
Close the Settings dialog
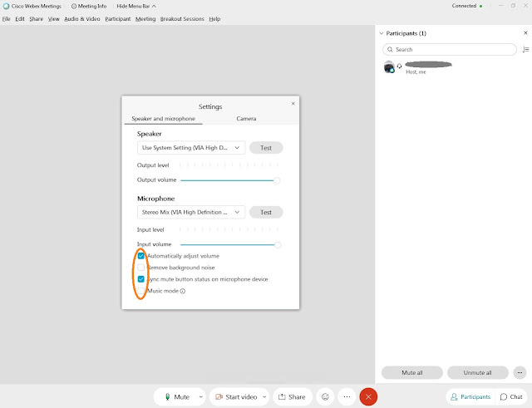tap(293, 103)
